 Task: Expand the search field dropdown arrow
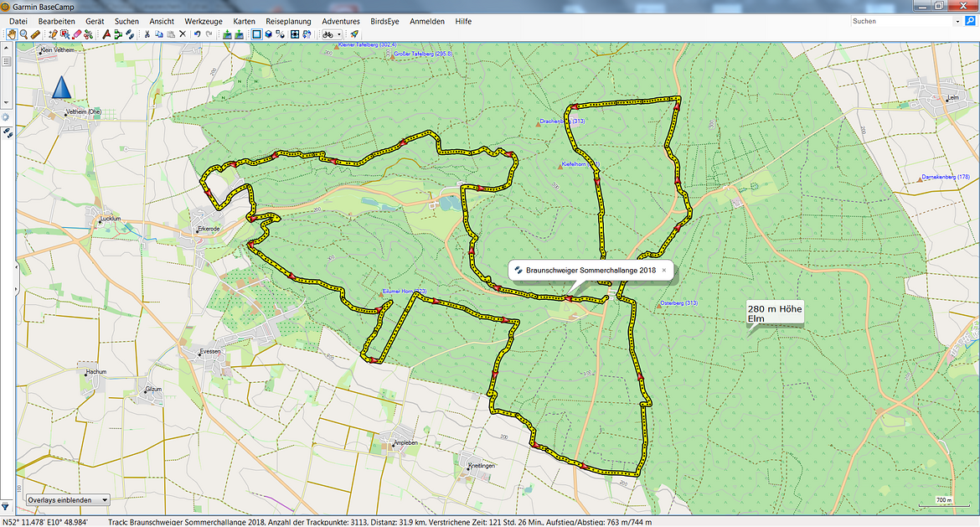pos(957,21)
